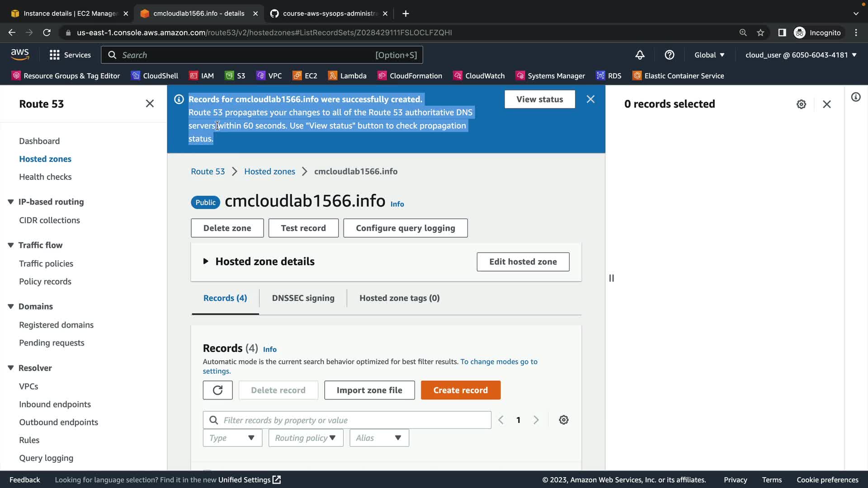Screen dimensions: 868x488
Task: Open the AWS help question mark icon
Action: click(x=670, y=55)
